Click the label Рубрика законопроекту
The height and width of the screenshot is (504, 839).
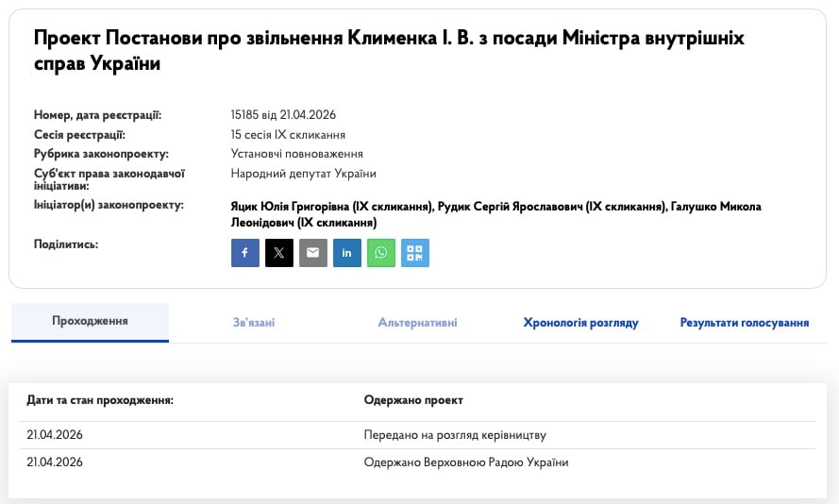101,154
